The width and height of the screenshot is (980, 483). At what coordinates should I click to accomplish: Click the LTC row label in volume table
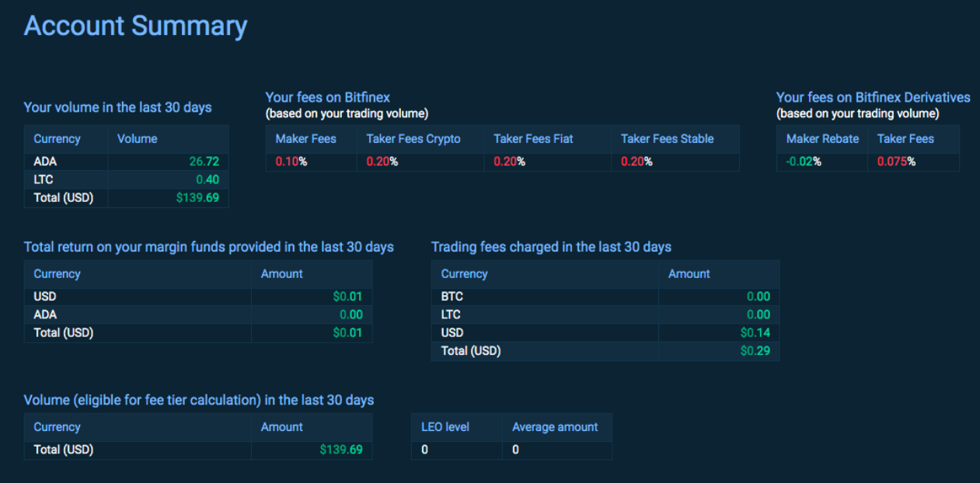tap(44, 179)
